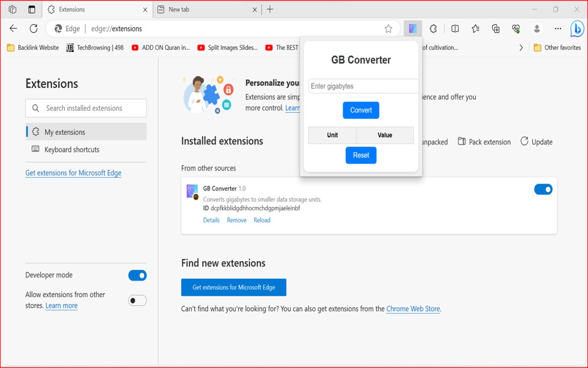The height and width of the screenshot is (368, 588).
Task: Open the workspaces icon in the title bar
Action: 13,9
